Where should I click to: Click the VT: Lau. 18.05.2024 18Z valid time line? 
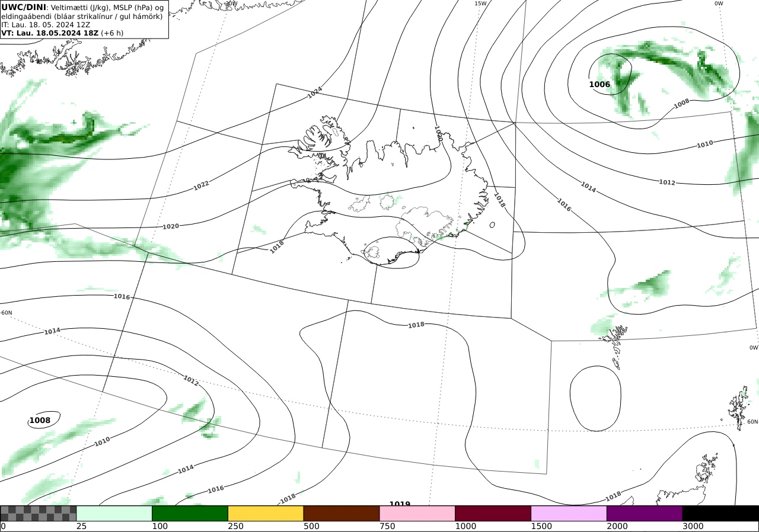(x=62, y=33)
